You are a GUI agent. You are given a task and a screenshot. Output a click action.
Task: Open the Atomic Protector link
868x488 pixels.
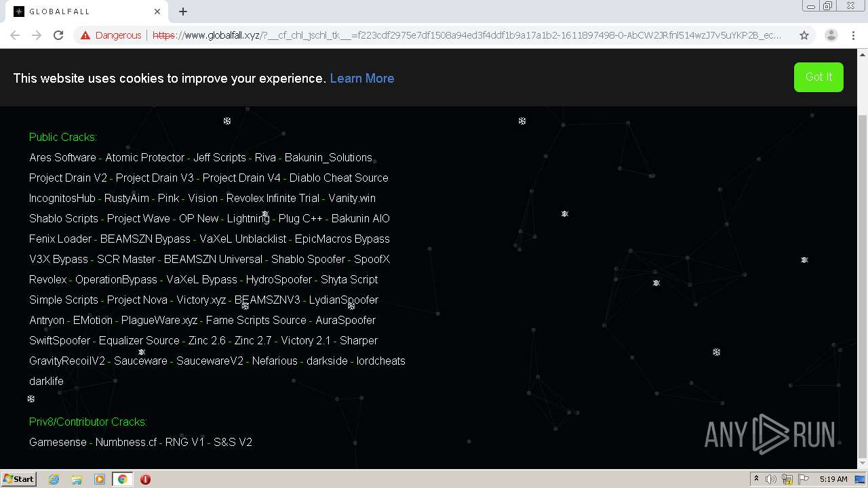144,157
